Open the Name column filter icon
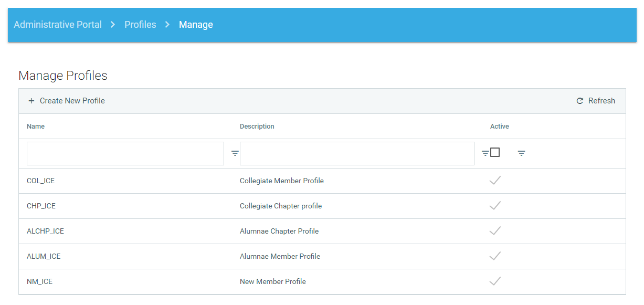Screen dimensions: 644x305 click(x=235, y=153)
